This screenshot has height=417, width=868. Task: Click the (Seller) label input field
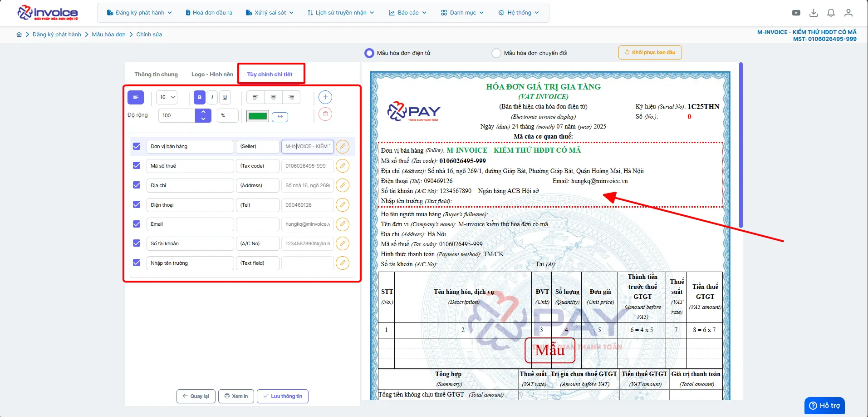[x=258, y=146]
